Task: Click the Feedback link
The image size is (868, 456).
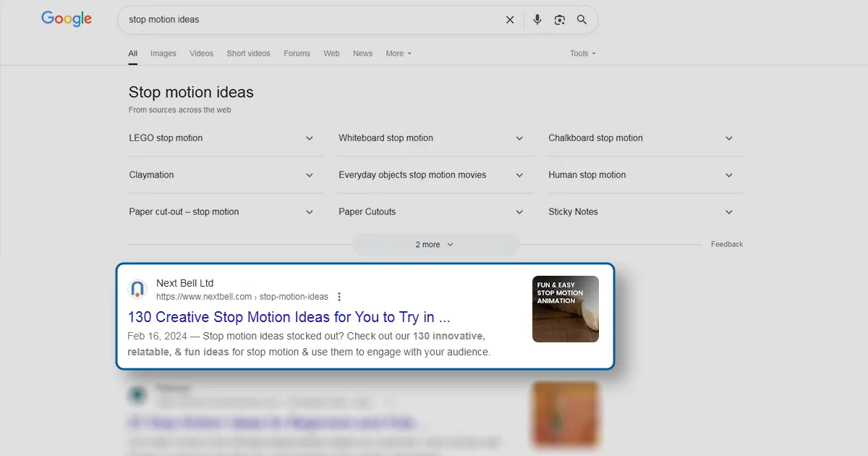Action: 727,245
